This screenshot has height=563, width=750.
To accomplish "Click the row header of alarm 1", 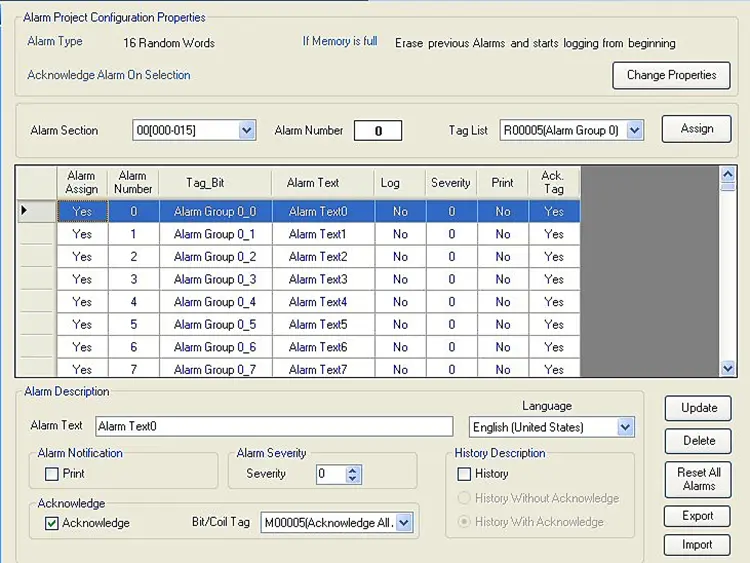I will [36, 234].
